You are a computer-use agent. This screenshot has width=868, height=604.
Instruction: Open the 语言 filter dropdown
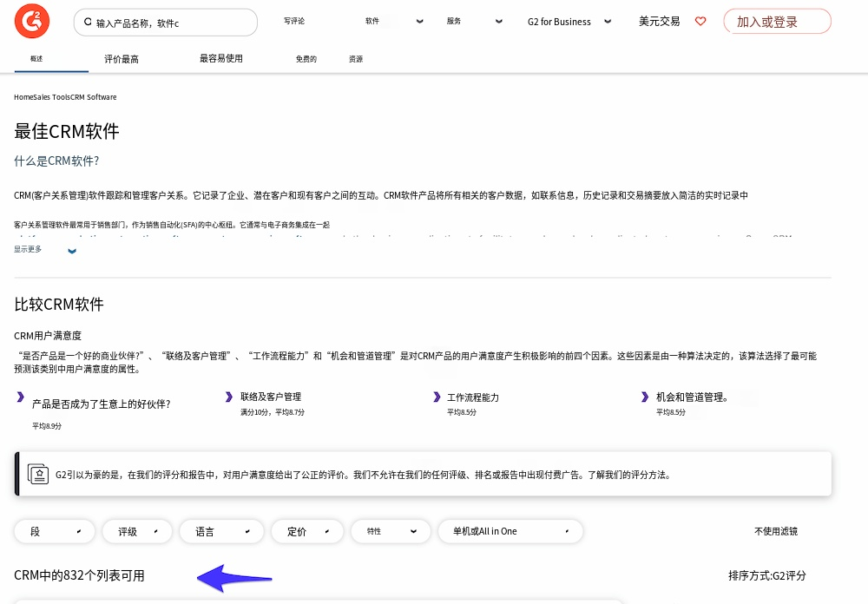(221, 531)
